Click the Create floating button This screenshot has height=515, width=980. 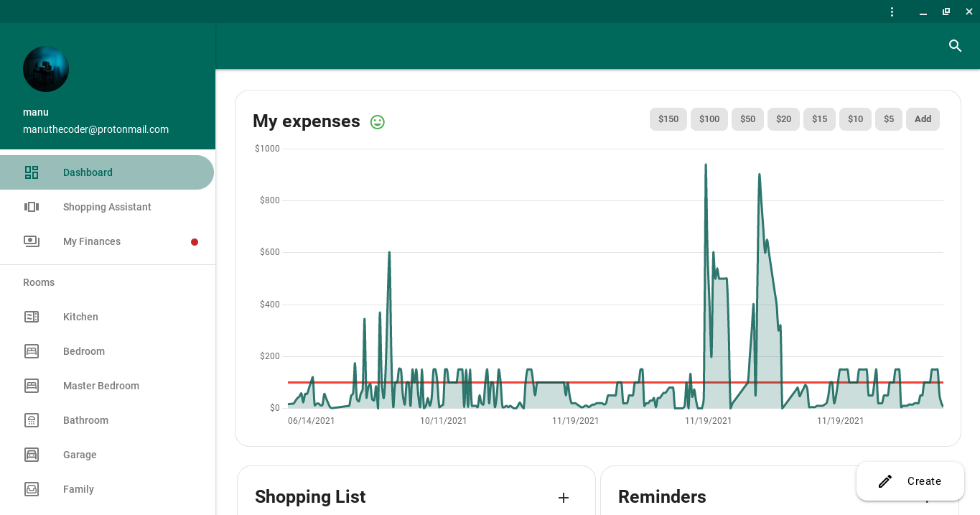[x=910, y=481]
